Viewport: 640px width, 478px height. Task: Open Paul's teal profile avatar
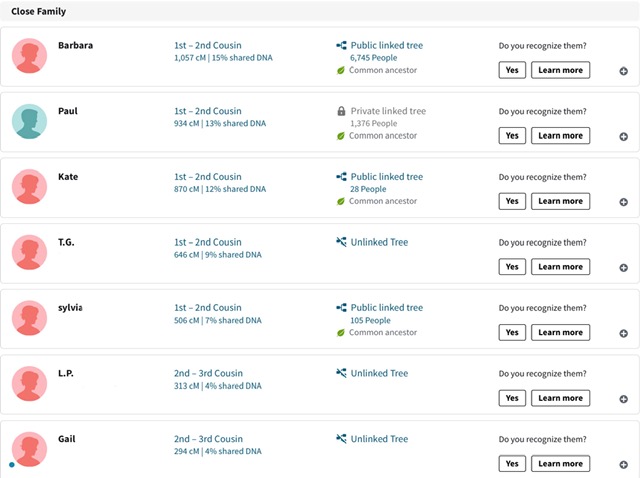click(x=29, y=121)
